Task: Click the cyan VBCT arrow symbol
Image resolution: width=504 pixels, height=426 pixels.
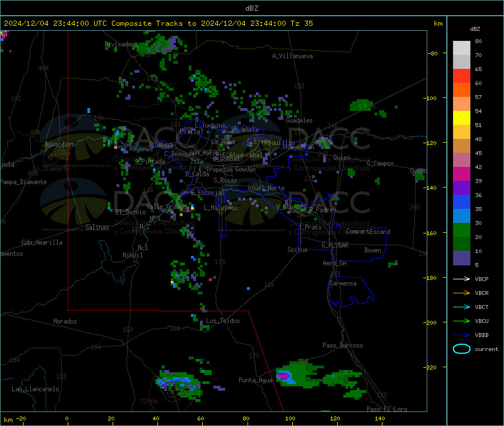Action: click(x=461, y=307)
